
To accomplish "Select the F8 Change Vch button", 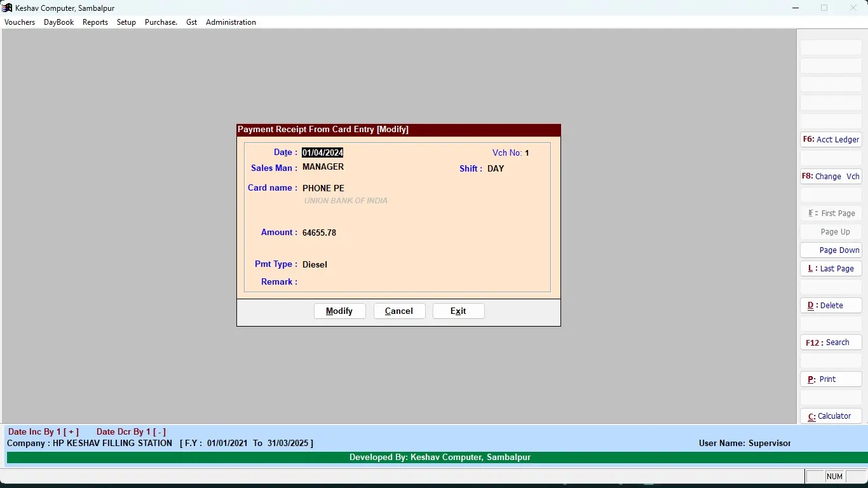I will [831, 177].
